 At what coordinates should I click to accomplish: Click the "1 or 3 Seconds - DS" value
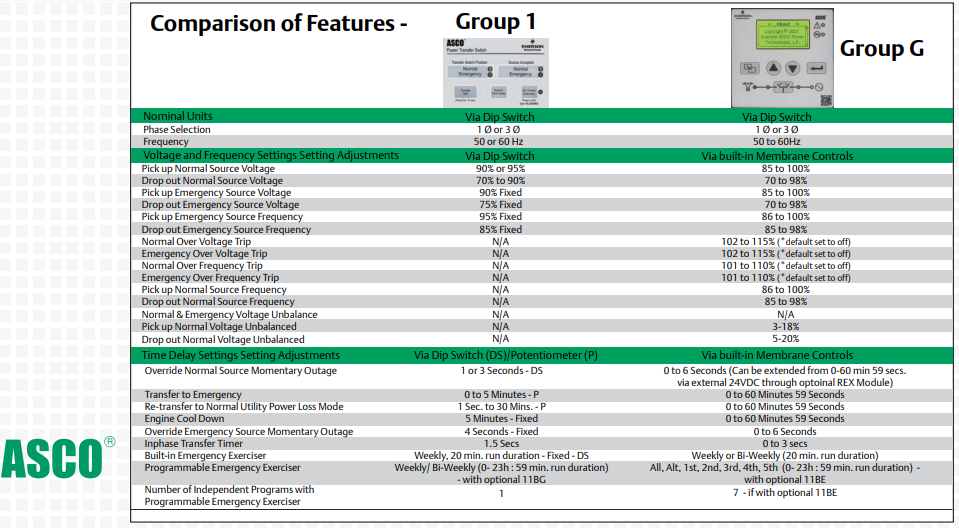[502, 371]
